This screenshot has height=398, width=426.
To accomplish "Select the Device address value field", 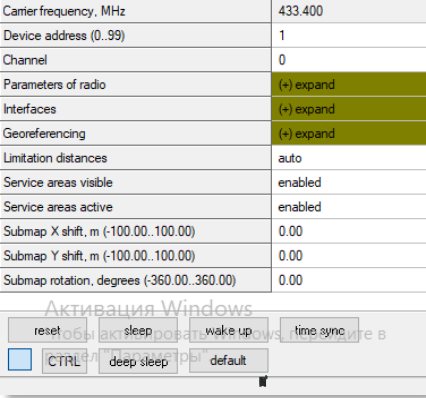I will pyautogui.click(x=349, y=35).
